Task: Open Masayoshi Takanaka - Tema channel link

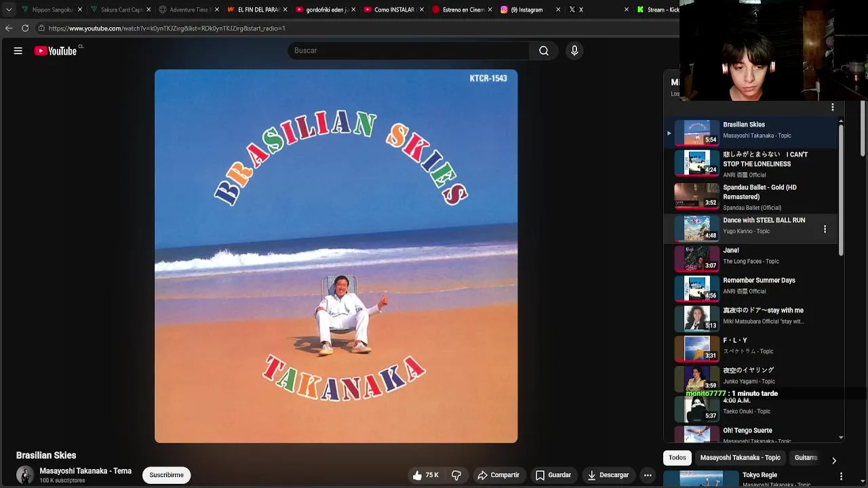Action: [x=85, y=471]
